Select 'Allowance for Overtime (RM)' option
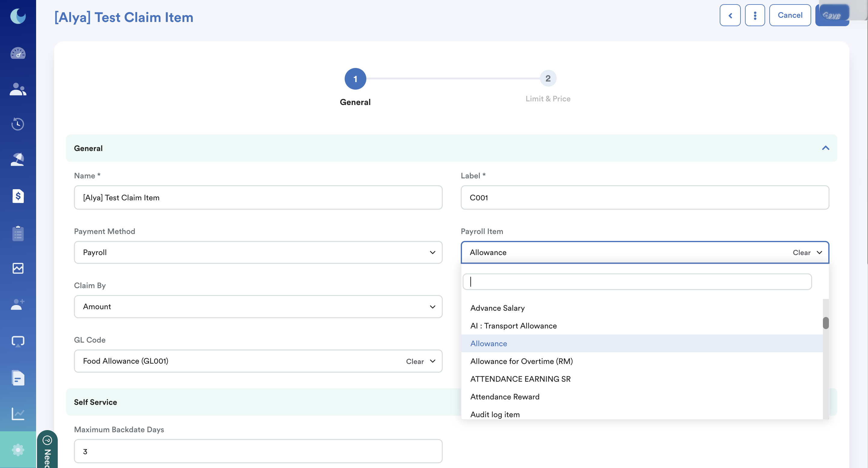This screenshot has height=468, width=868. [x=521, y=361]
